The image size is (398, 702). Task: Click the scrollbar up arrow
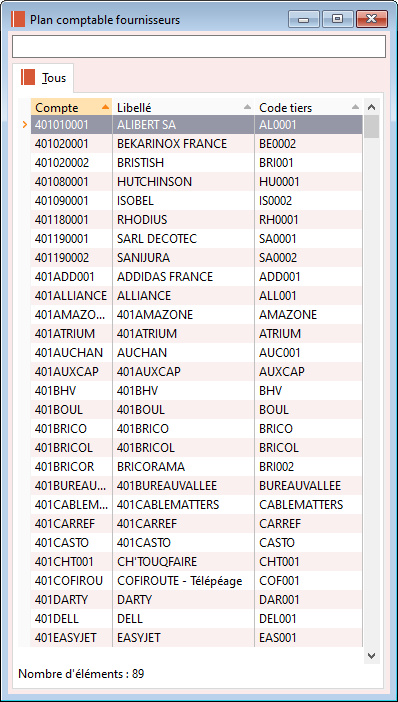click(371, 107)
